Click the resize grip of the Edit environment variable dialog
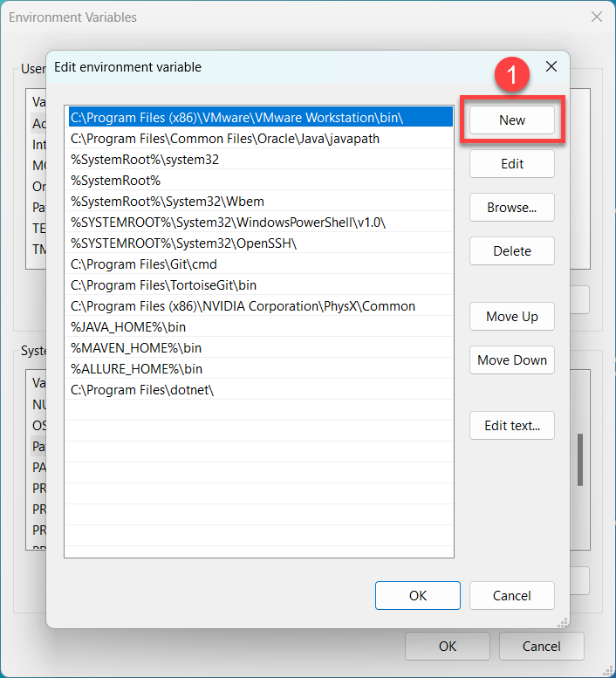Image resolution: width=616 pixels, height=678 pixels. 563,623
